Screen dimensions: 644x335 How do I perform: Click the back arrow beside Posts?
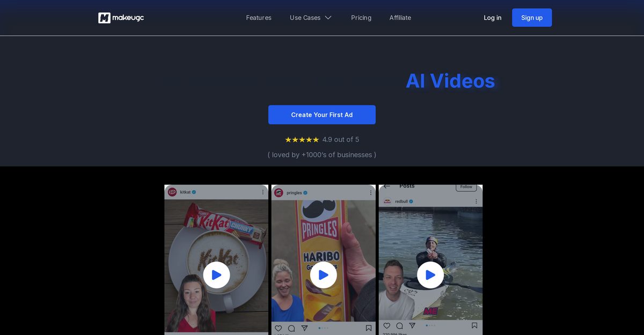(x=387, y=187)
